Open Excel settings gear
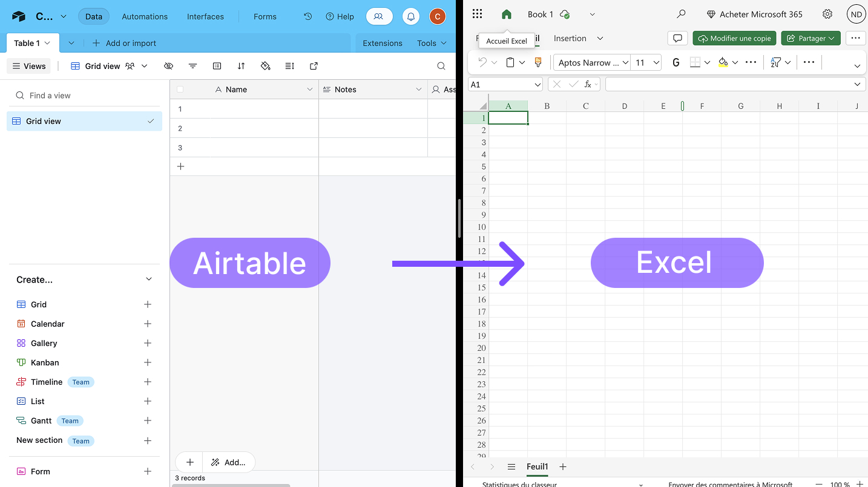Image resolution: width=868 pixels, height=487 pixels. (x=827, y=14)
